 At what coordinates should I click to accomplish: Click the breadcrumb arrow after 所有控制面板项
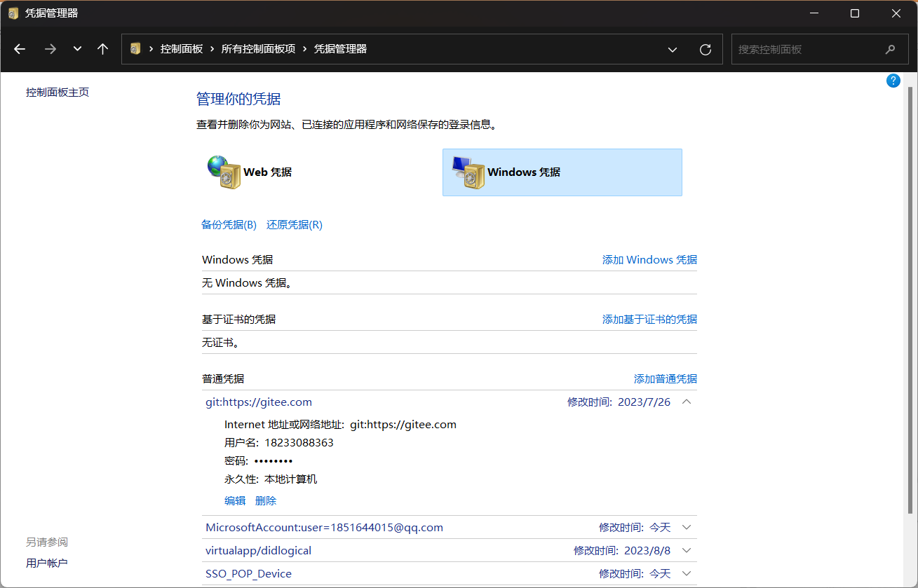(304, 49)
